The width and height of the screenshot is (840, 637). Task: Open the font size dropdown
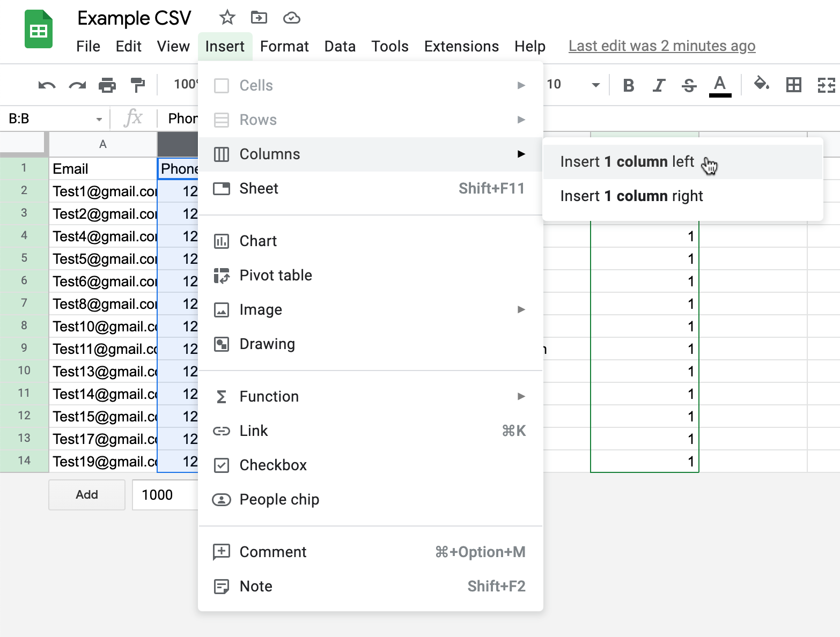(594, 84)
